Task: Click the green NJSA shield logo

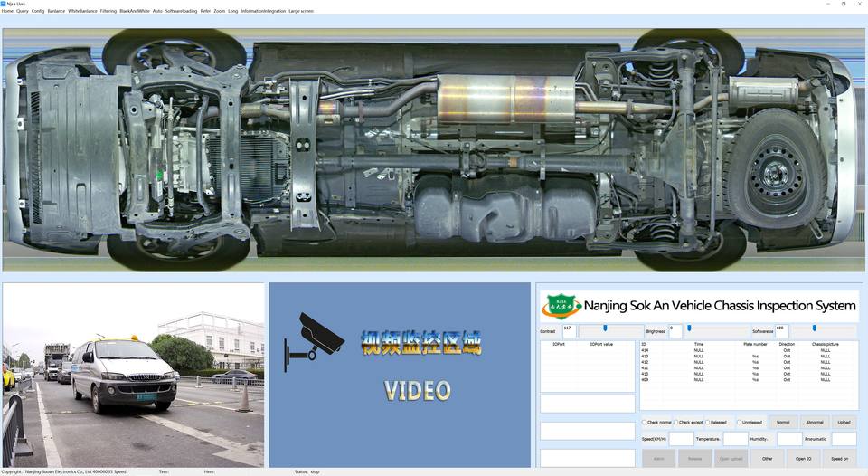Action: click(561, 305)
